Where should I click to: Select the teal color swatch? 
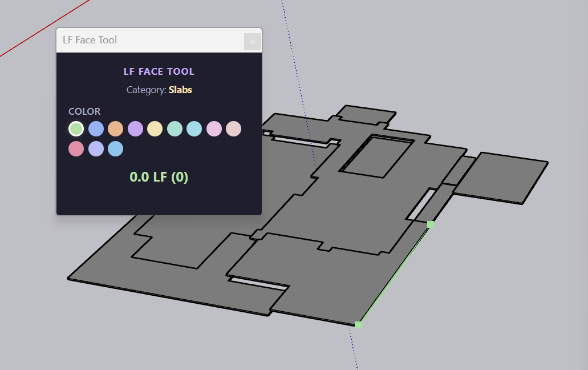[175, 128]
